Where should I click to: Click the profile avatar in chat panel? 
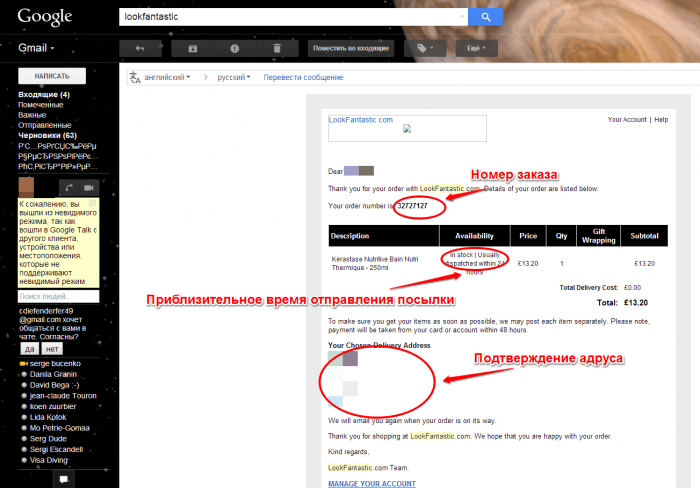(26, 187)
